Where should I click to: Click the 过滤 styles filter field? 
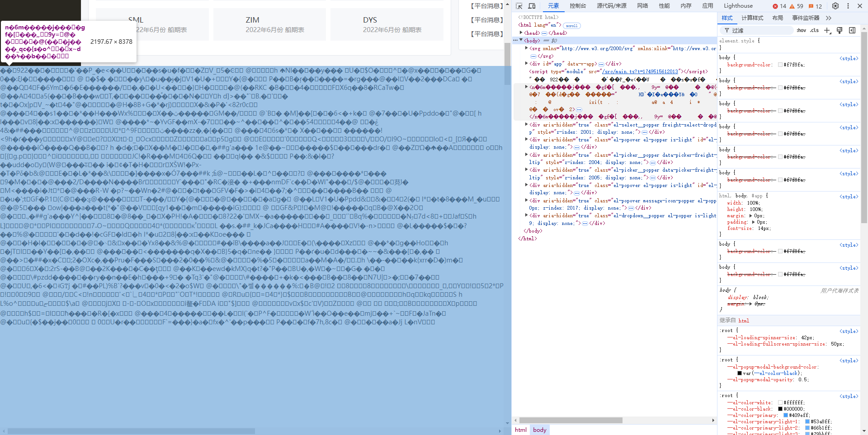757,30
